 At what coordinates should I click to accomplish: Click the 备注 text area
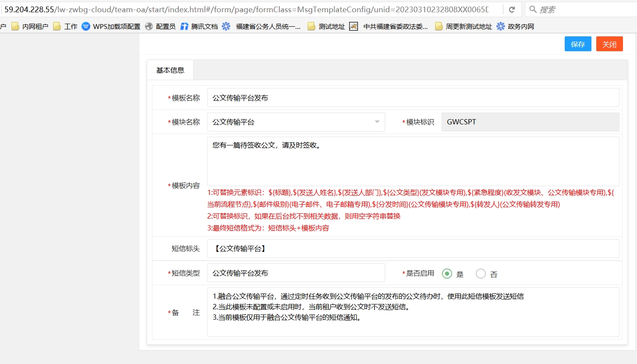pyautogui.click(x=413, y=312)
